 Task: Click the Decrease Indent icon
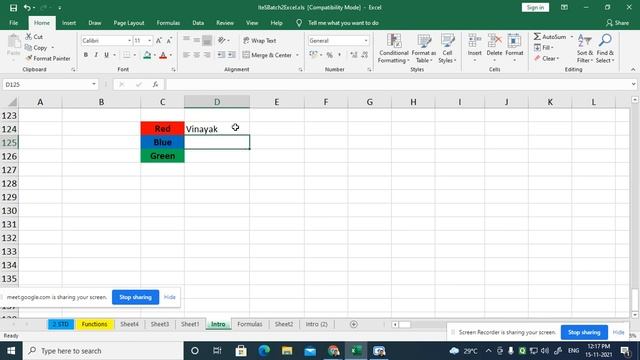pos(221,55)
